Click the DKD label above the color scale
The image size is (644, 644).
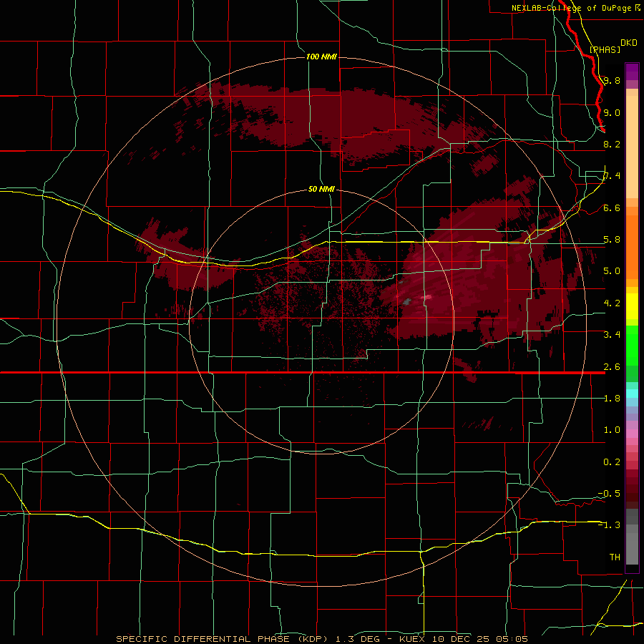click(x=629, y=43)
